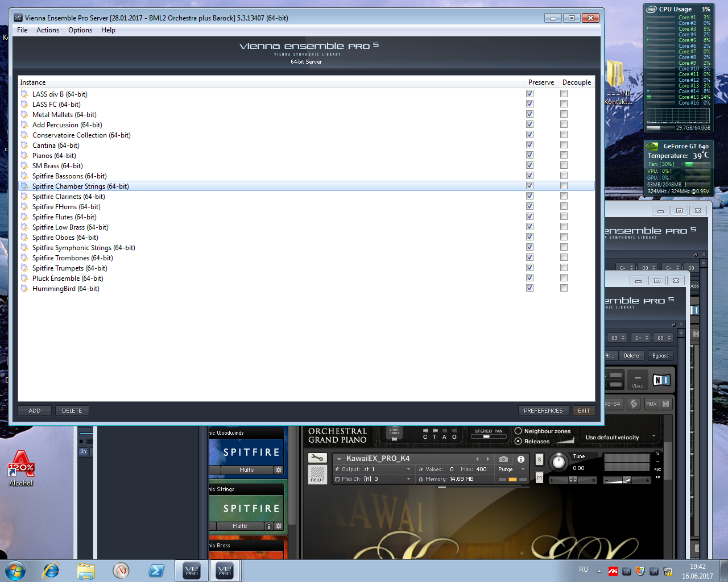Adjust the instrument volume slider
728x582 pixels.
626,480
